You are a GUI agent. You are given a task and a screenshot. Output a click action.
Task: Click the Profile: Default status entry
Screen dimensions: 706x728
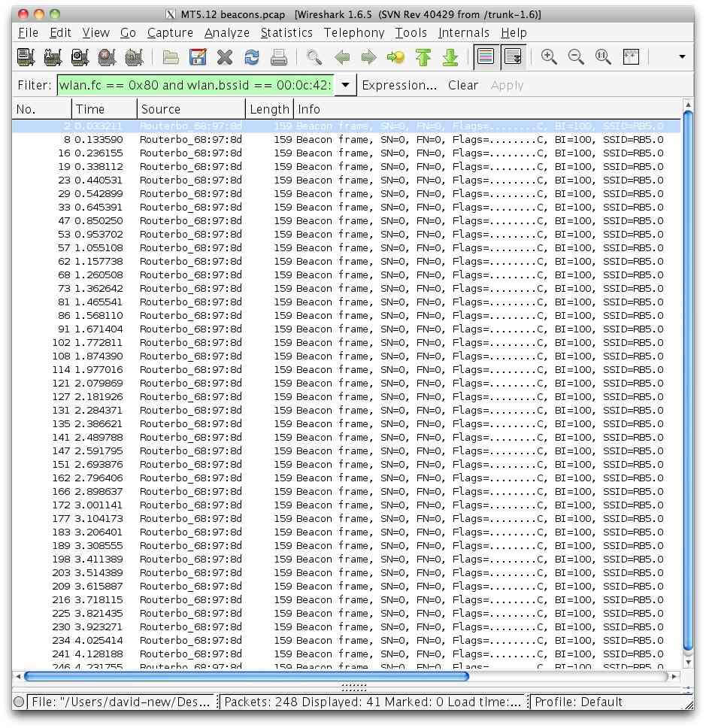(x=578, y=702)
